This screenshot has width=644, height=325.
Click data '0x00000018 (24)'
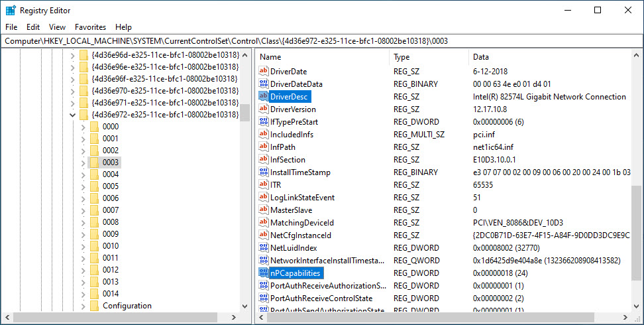click(501, 273)
